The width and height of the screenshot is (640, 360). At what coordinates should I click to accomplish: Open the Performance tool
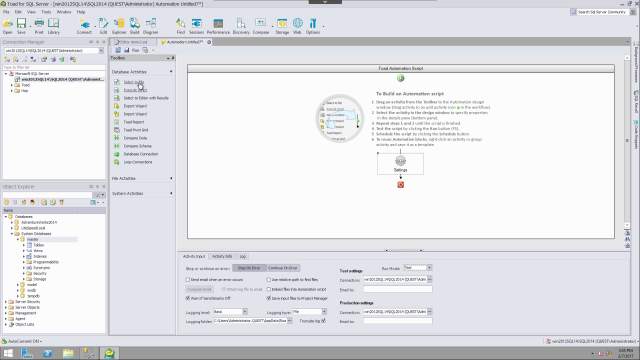218,26
